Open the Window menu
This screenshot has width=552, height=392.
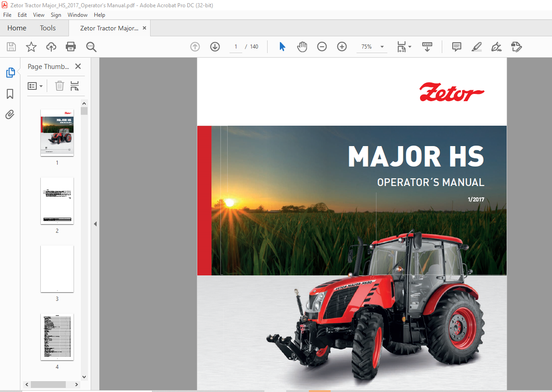[78, 15]
